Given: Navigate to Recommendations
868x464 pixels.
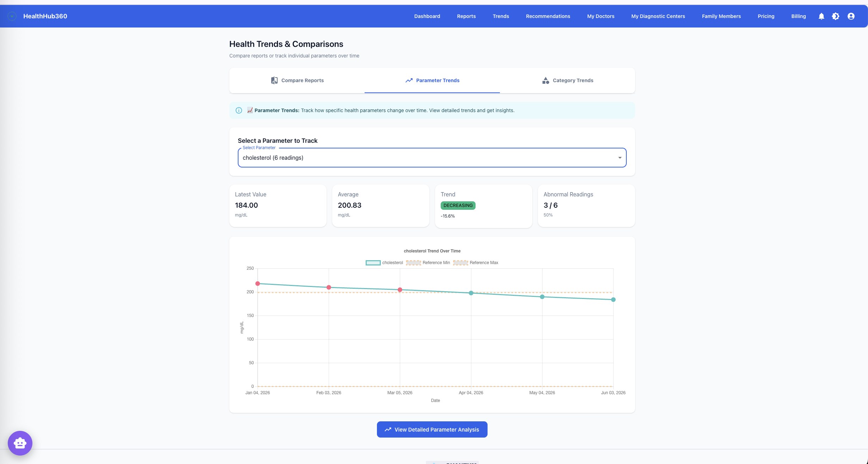Looking at the screenshot, I should 548,16.
